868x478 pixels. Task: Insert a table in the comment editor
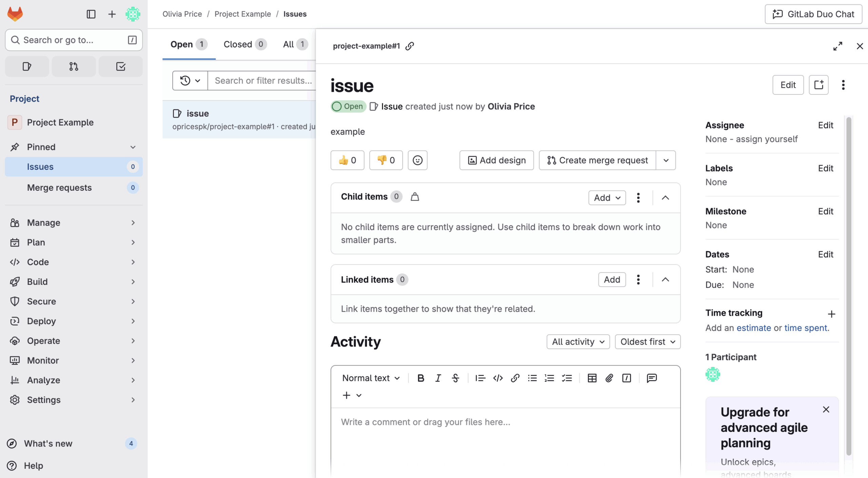point(592,378)
